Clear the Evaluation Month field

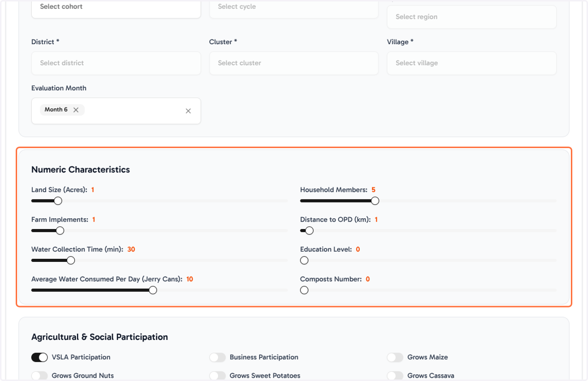[188, 111]
